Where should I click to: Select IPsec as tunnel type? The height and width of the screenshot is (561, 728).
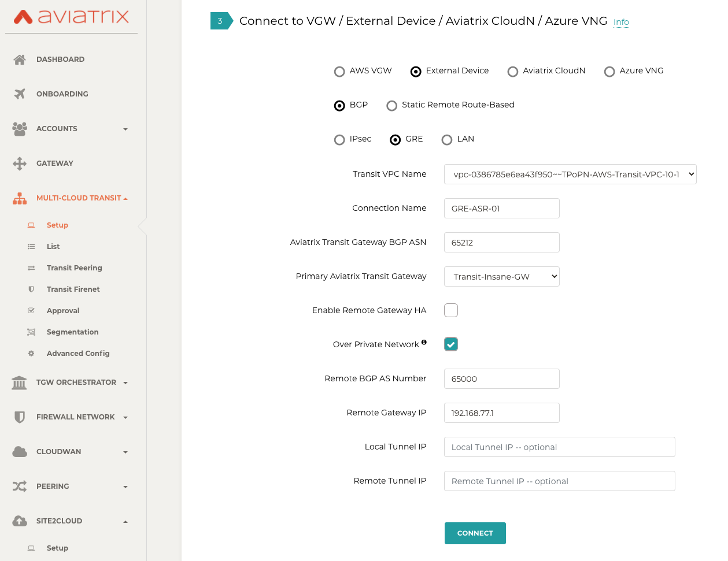(339, 139)
